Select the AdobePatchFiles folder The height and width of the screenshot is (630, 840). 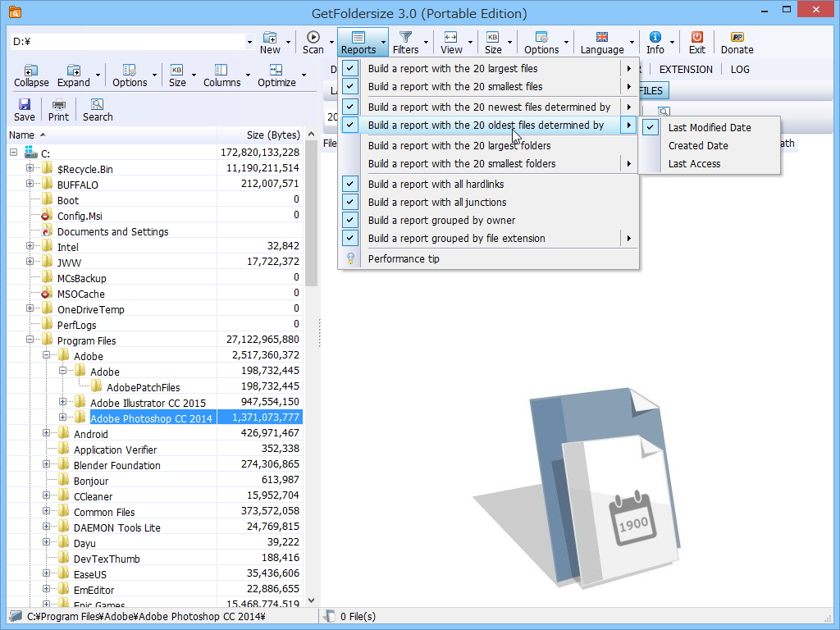tap(143, 387)
